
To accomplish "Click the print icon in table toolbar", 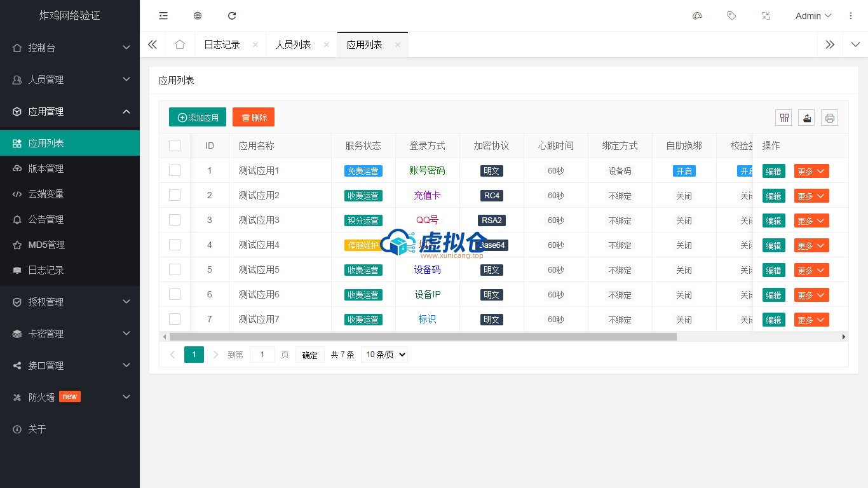I will click(829, 118).
